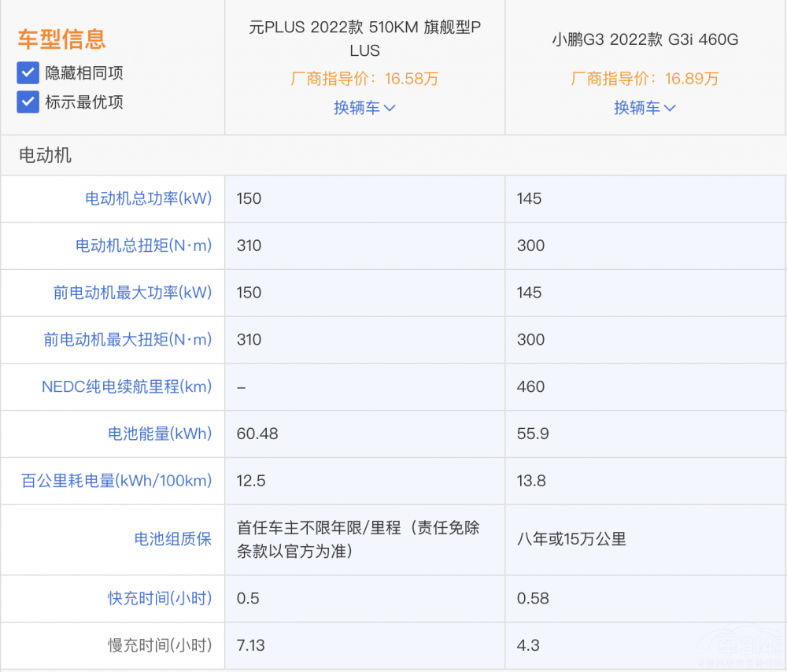Open 换辆车 dropdown under 元PLUS

(x=364, y=108)
